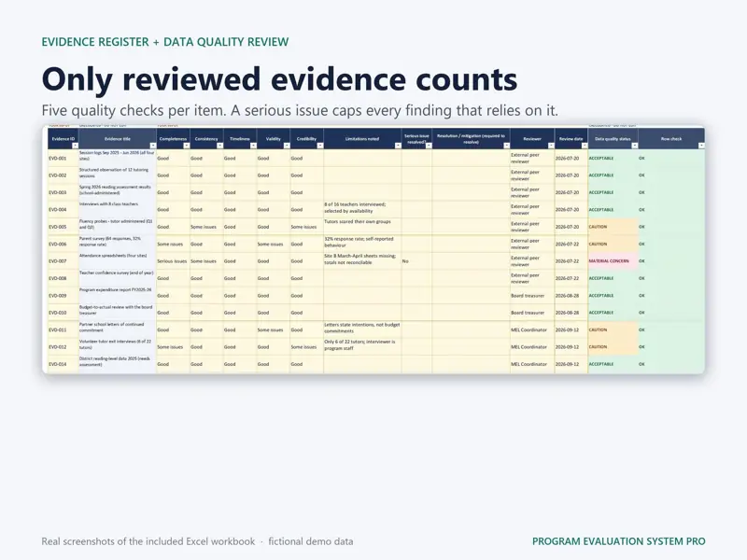The image size is (747, 560).
Task: Select the EVD-010 evidence ID cell
Action: pyautogui.click(x=63, y=313)
